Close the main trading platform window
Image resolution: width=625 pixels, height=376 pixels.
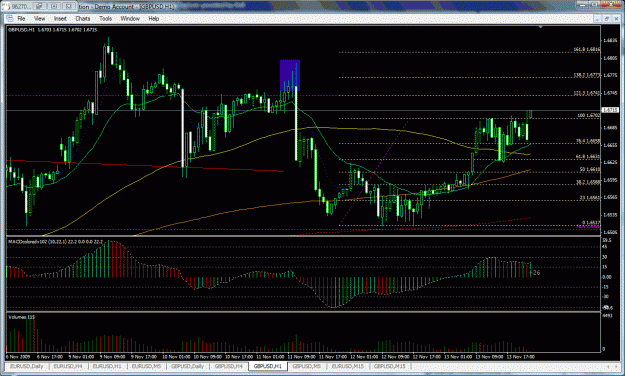click(611, 5)
